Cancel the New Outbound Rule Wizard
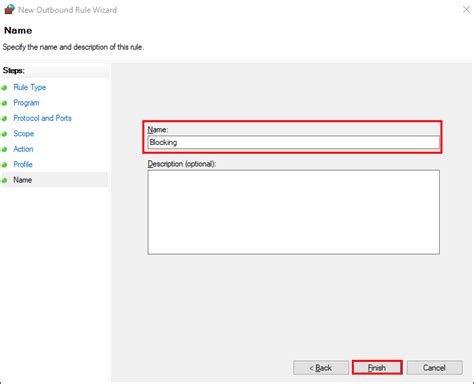The width and height of the screenshot is (474, 384). (434, 368)
